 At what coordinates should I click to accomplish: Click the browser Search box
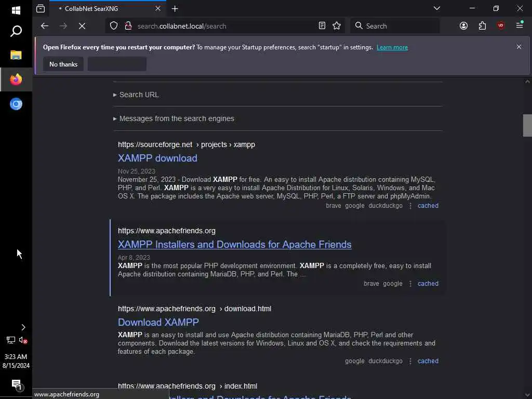[395, 26]
